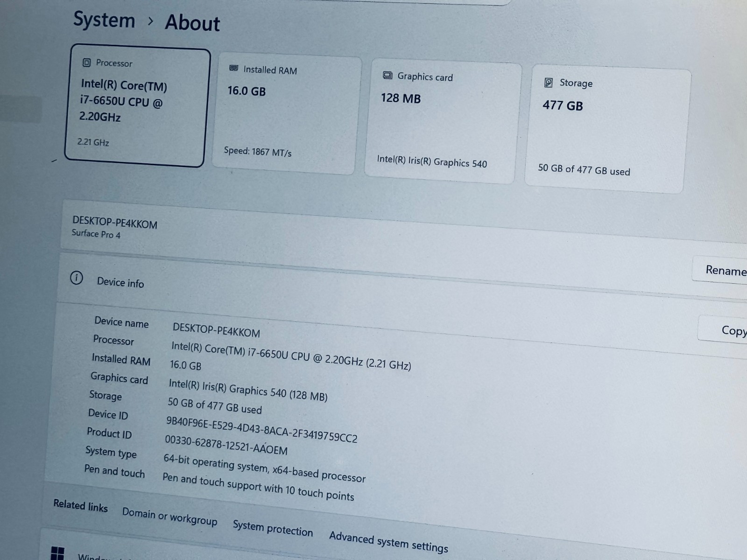The width and height of the screenshot is (747, 560).
Task: Click the Related links label
Action: [x=80, y=505]
